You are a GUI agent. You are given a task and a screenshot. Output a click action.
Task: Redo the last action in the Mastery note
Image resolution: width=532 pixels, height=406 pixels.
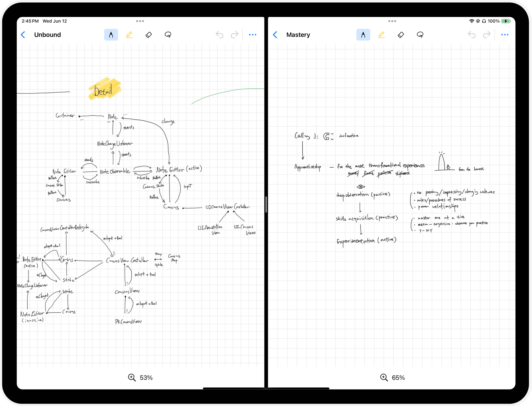pyautogui.click(x=487, y=35)
